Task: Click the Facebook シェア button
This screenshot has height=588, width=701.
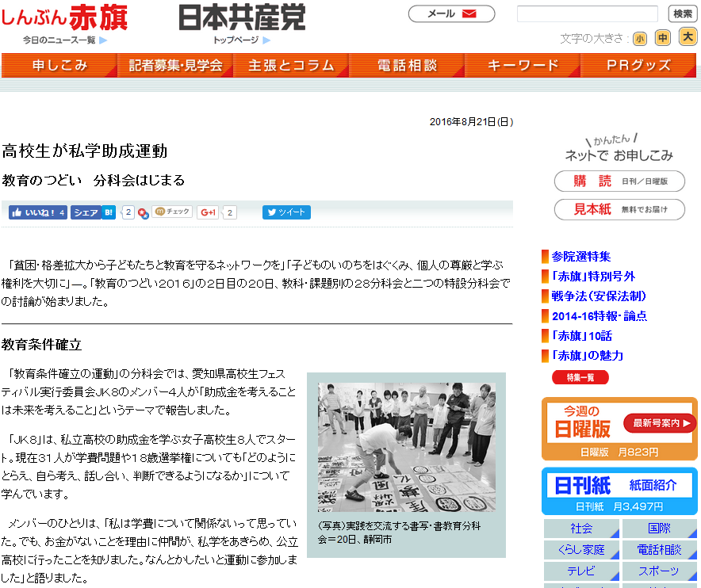Action: click(86, 212)
